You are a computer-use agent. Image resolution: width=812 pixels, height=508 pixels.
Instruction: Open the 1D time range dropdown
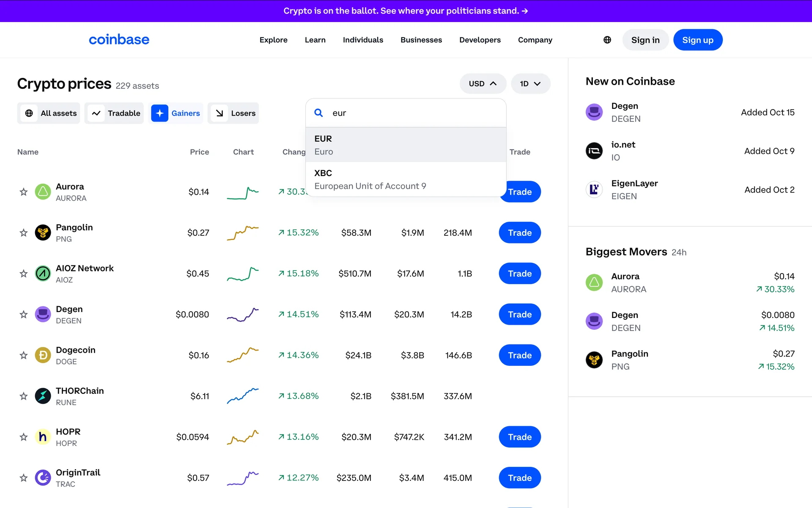[530, 83]
